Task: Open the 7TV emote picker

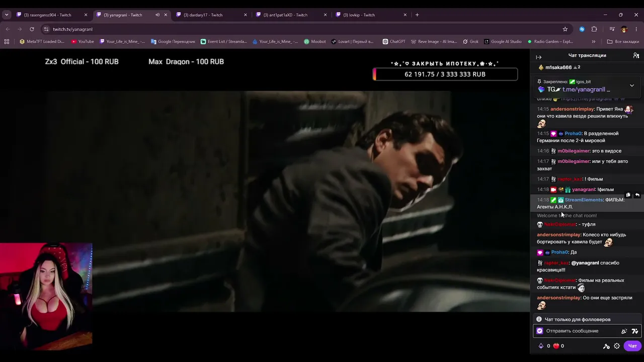Action: 635,331
